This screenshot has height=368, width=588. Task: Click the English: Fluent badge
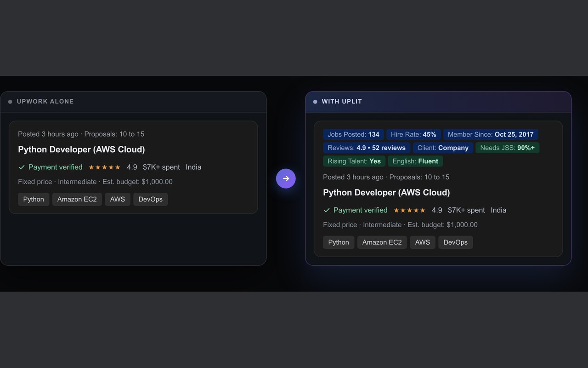[415, 161]
